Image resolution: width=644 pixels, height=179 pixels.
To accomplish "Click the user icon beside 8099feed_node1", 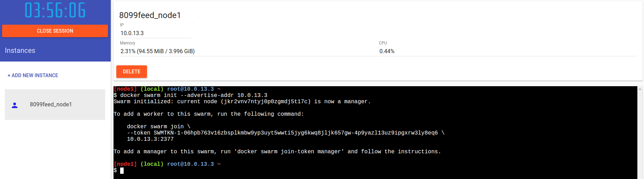I will tap(15, 105).
